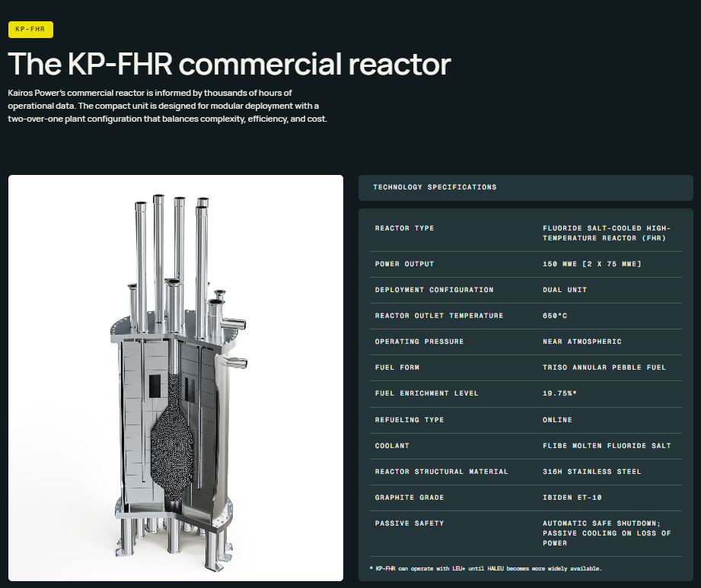Click the '150 MWE [2 x 75 MWE]' value
This screenshot has width=701, height=588.
592,264
